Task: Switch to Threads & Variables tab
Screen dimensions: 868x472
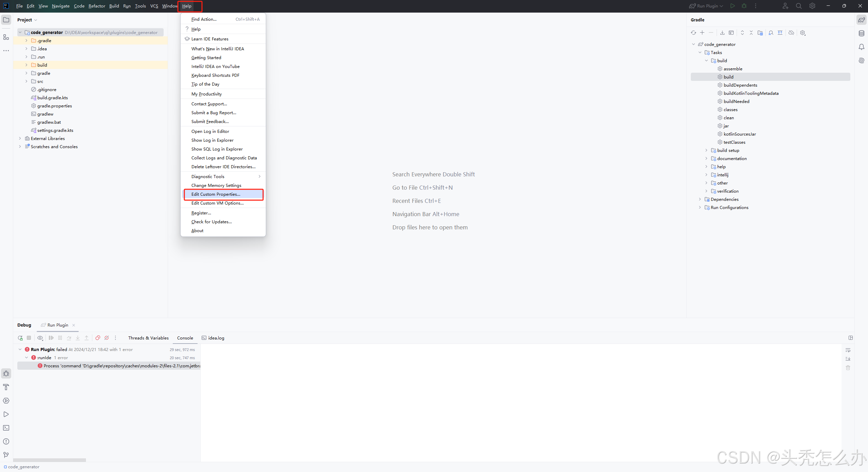Action: click(x=148, y=338)
